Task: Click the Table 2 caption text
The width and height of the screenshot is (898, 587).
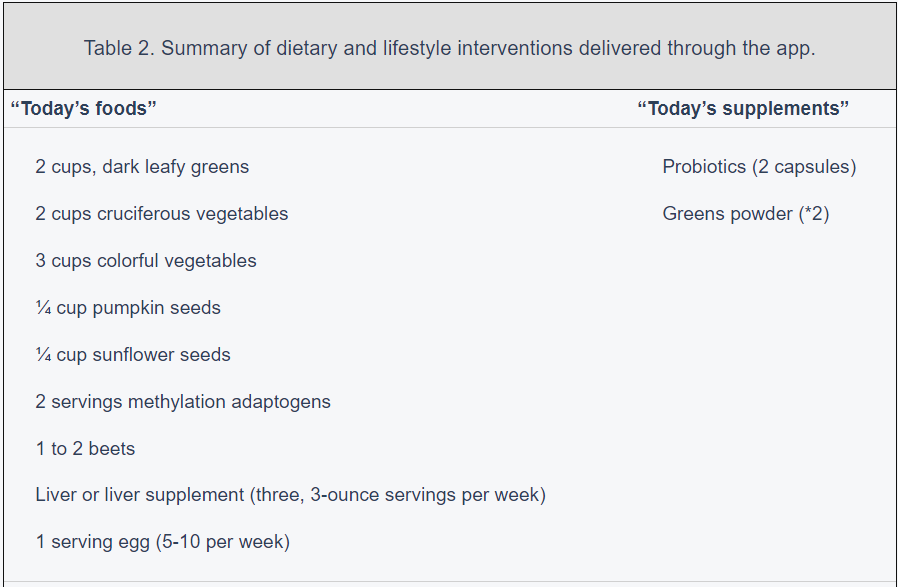Action: click(449, 48)
